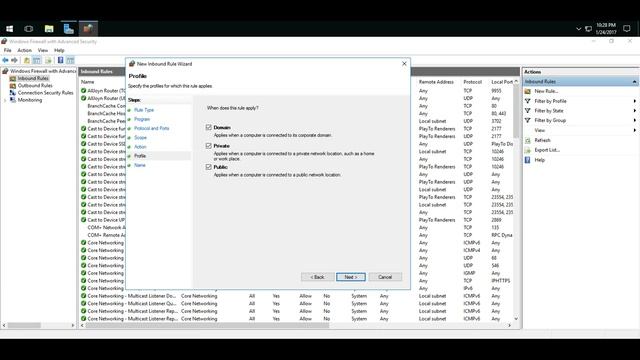Viewport: 640px width, 360px height.
Task: Go to the Action wizard step
Action: tap(140, 147)
